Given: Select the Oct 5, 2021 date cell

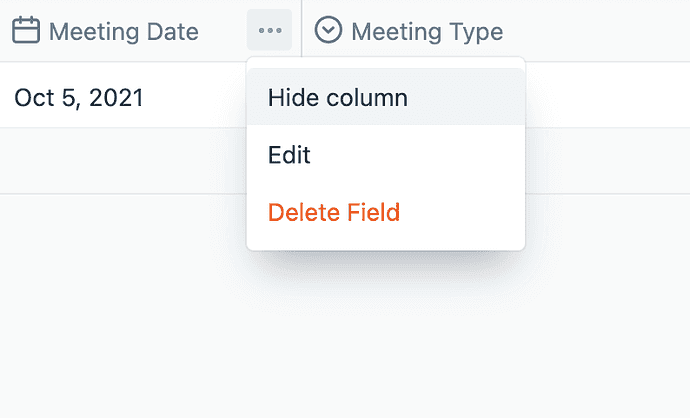Looking at the screenshot, I should [x=79, y=97].
